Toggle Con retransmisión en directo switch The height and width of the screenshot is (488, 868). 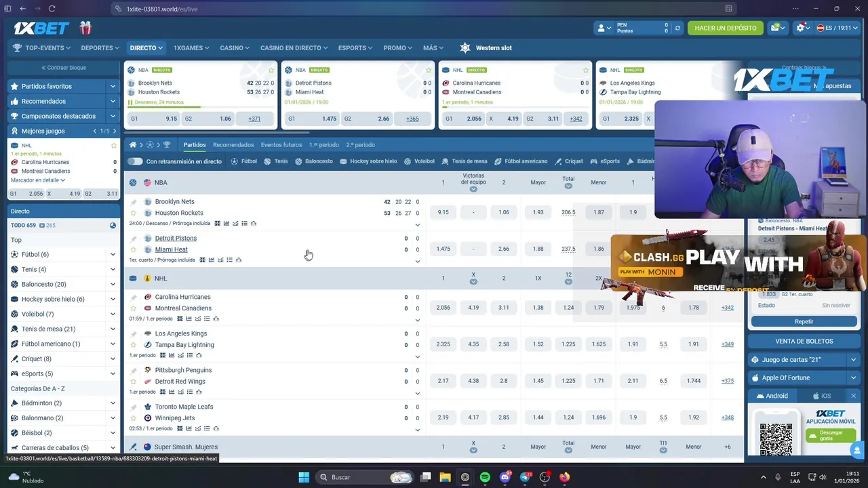coord(135,161)
